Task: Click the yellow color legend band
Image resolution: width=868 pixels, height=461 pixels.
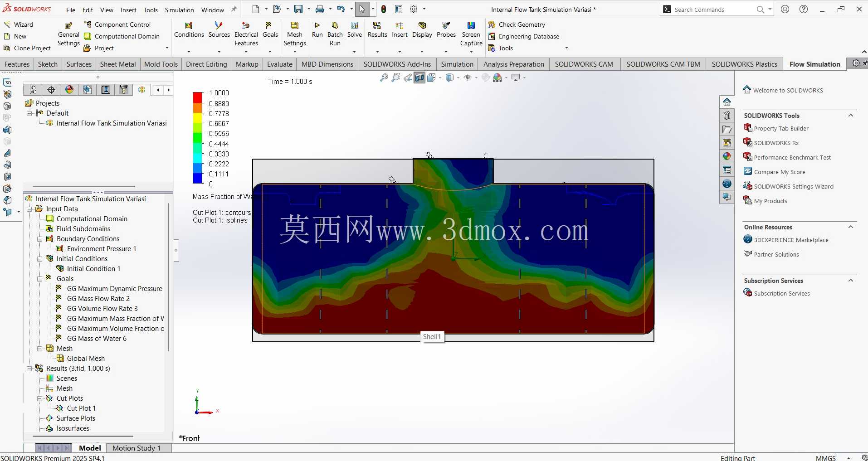Action: [x=198, y=118]
